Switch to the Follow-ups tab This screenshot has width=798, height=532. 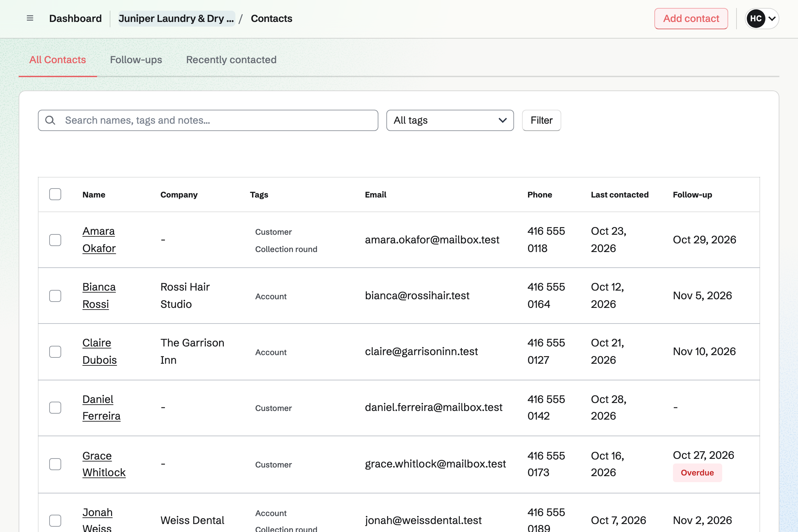click(136, 60)
